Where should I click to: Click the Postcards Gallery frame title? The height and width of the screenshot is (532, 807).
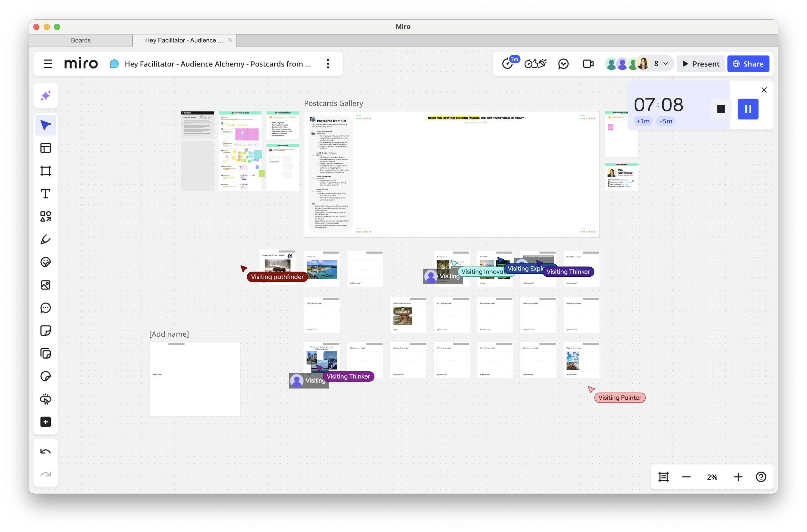(x=333, y=103)
